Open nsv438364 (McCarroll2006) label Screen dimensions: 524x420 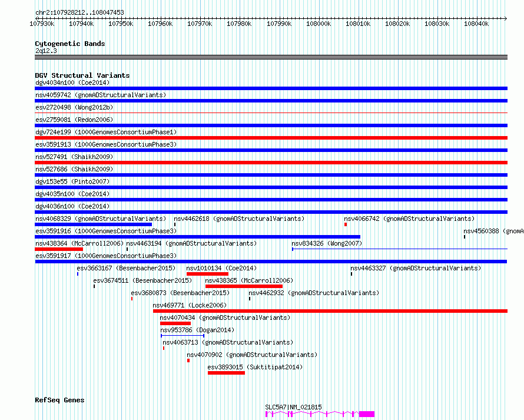(x=79, y=243)
